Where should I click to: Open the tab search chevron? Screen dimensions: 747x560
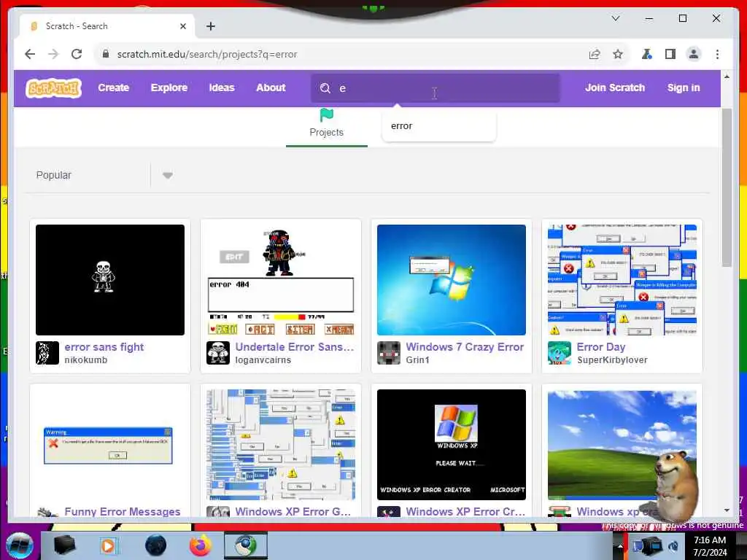click(x=616, y=18)
